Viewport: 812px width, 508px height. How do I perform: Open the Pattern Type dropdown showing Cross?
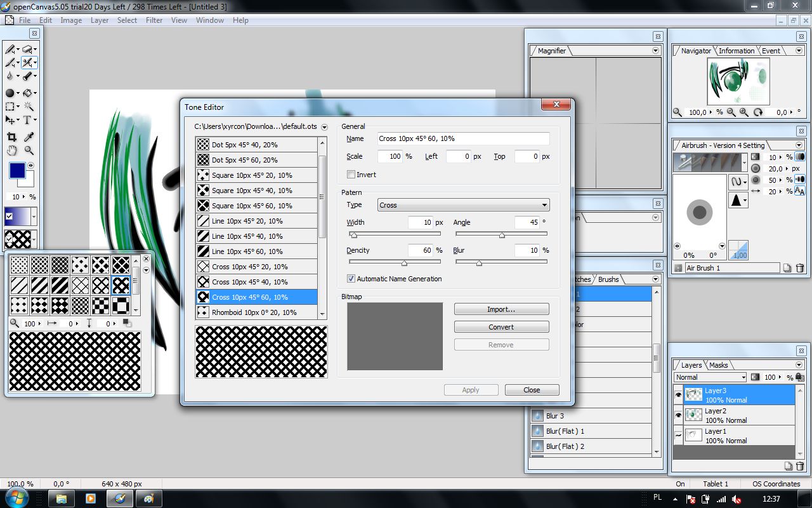[544, 204]
